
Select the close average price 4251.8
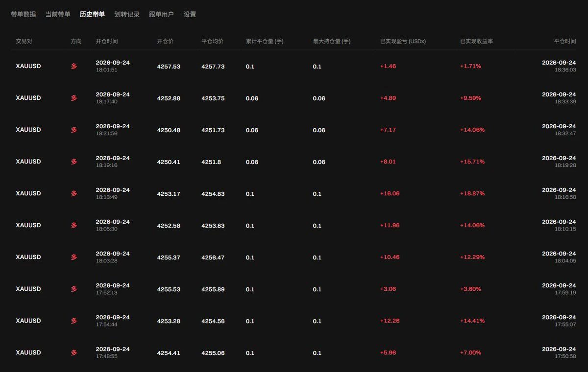pos(211,162)
